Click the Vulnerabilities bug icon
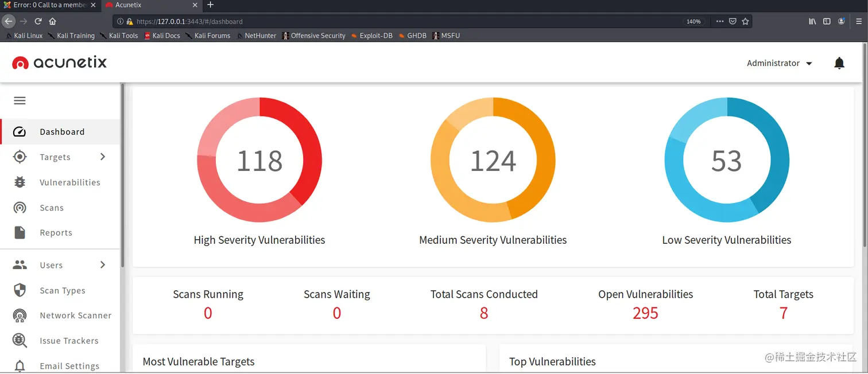This screenshot has width=868, height=374. tap(20, 182)
